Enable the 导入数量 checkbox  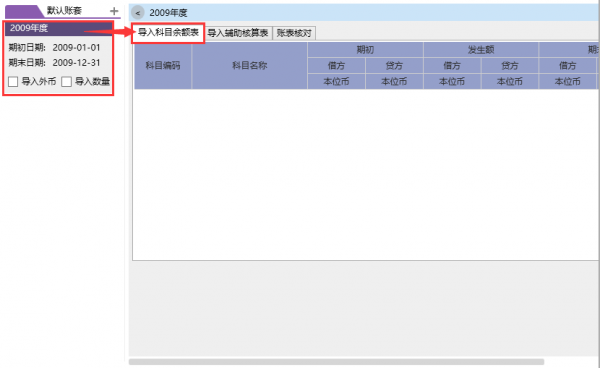tap(67, 81)
